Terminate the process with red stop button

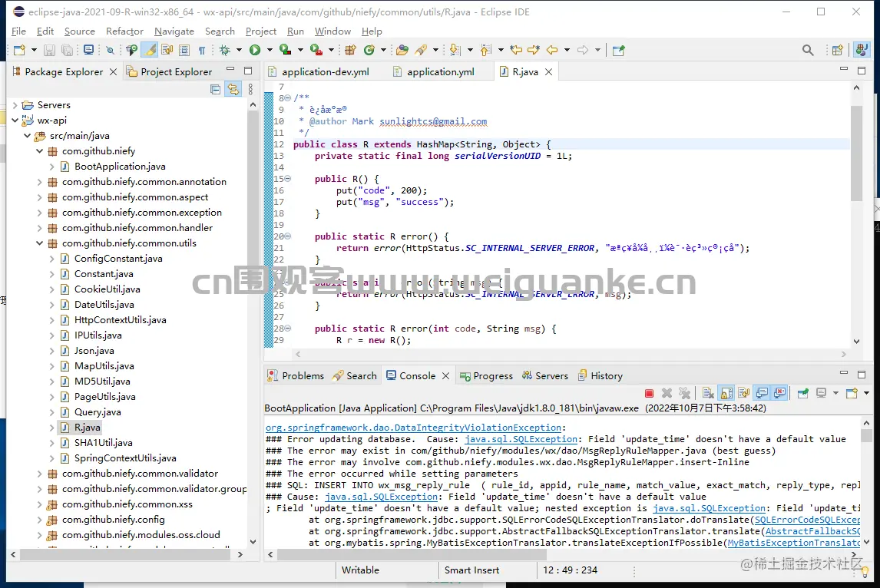coord(650,393)
